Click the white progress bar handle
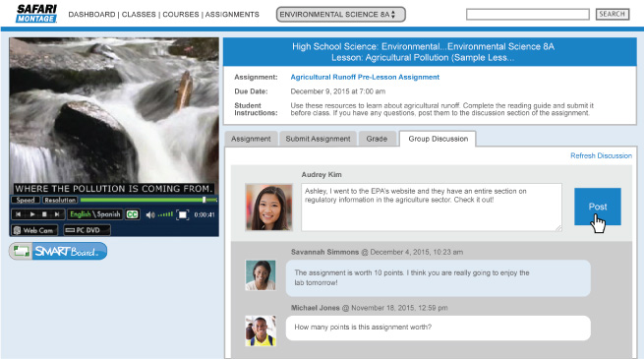This screenshot has width=644, height=359. [x=205, y=200]
